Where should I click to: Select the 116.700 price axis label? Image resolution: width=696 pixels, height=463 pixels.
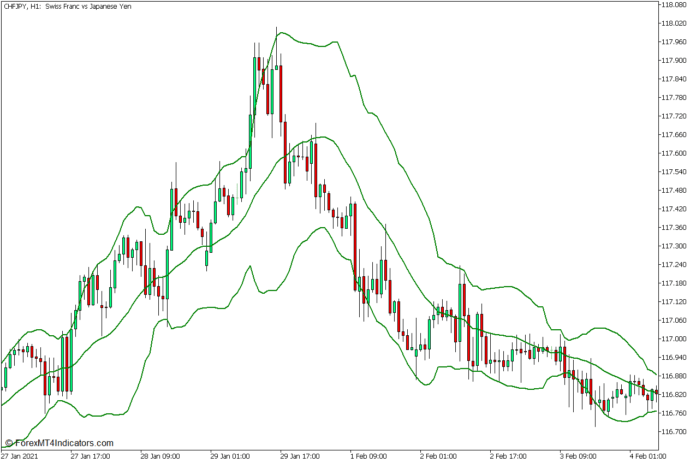click(676, 431)
